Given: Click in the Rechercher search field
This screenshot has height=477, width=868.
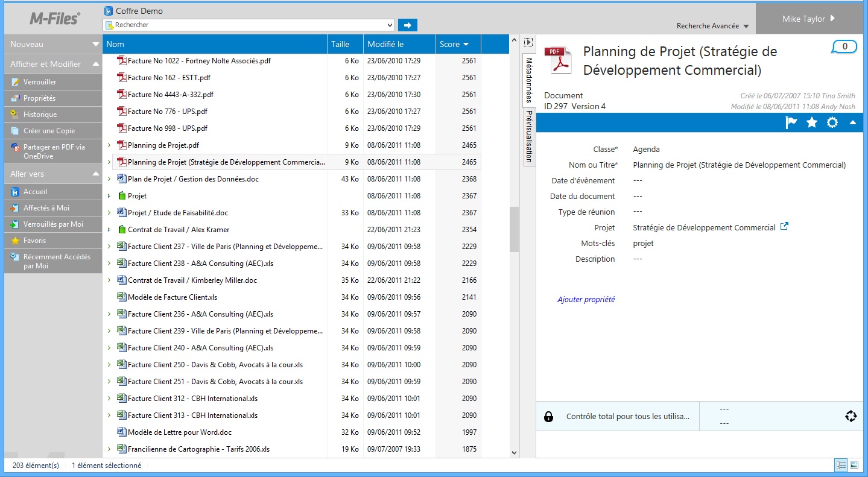Looking at the screenshot, I should coord(247,25).
